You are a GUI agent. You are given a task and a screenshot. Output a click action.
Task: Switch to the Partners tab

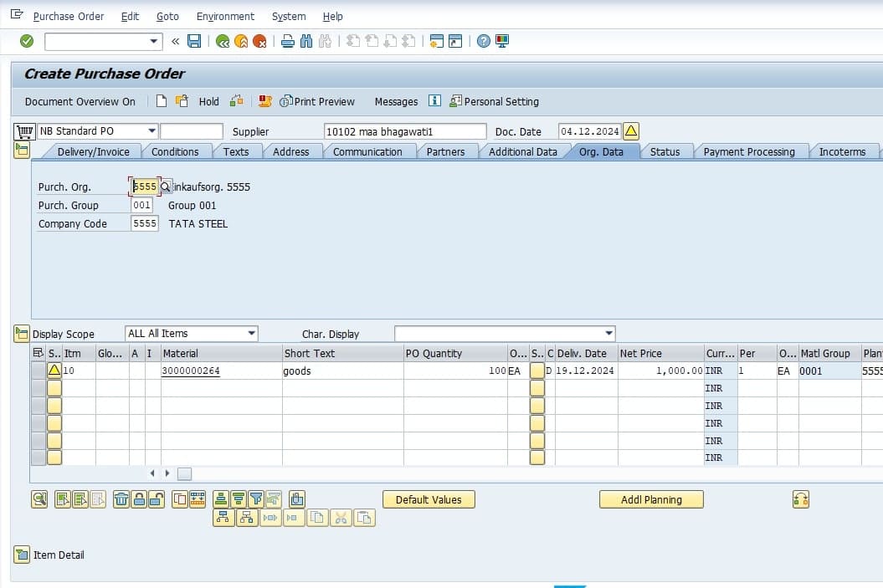[445, 152]
